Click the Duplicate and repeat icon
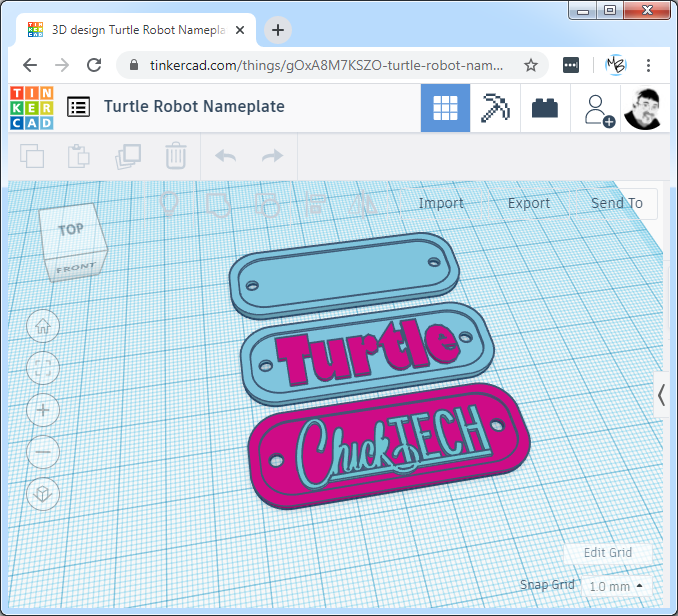Viewport: 678px width, 616px height. coord(128,156)
